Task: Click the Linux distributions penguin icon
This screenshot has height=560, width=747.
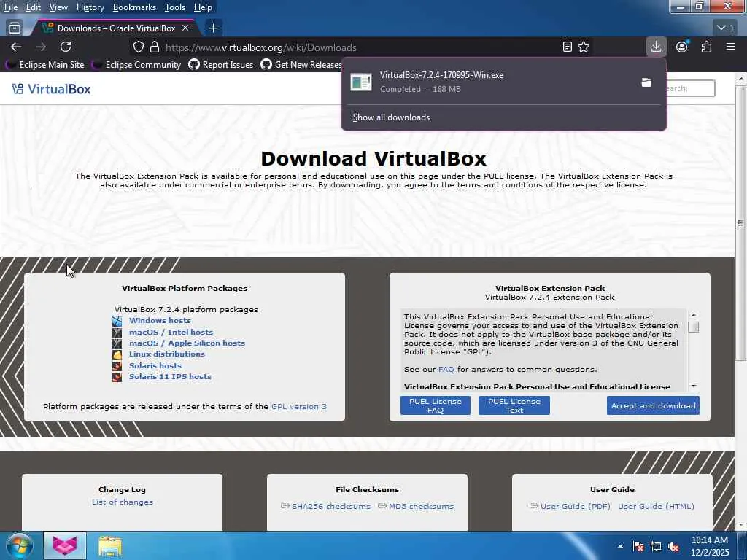Action: (x=117, y=355)
